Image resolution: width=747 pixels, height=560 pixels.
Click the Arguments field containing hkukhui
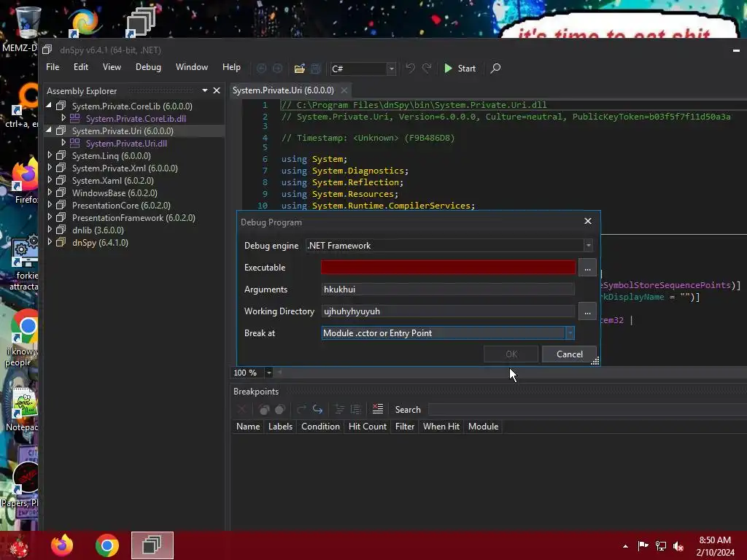point(448,289)
